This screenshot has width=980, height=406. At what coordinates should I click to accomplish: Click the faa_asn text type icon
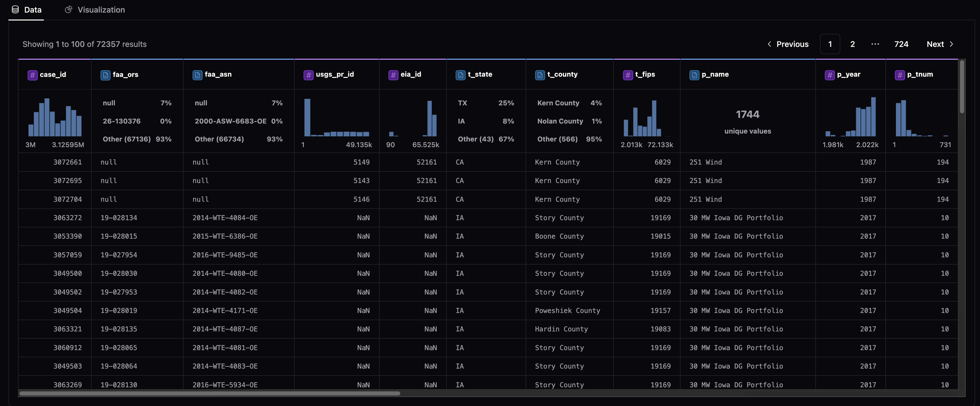pos(197,75)
